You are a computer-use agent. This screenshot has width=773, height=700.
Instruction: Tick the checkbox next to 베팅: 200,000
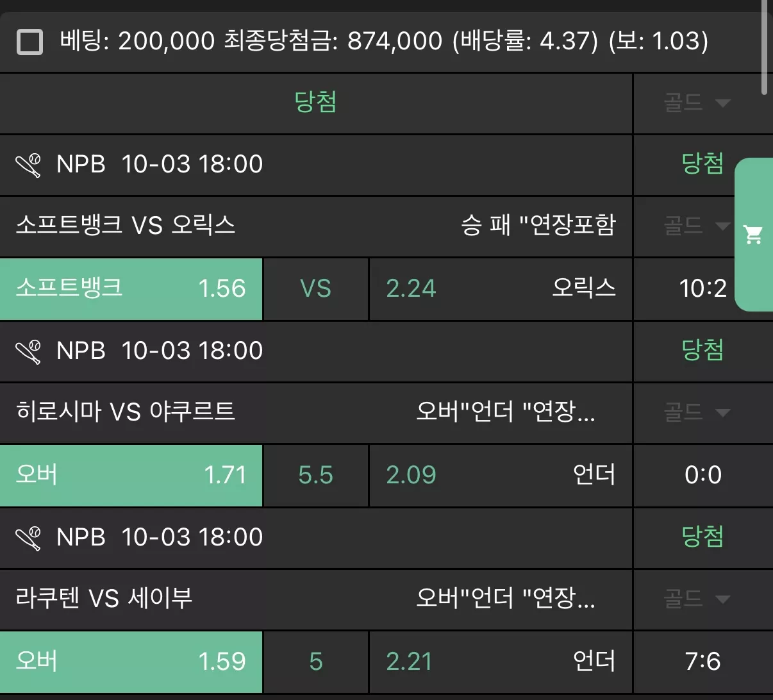[x=29, y=42]
